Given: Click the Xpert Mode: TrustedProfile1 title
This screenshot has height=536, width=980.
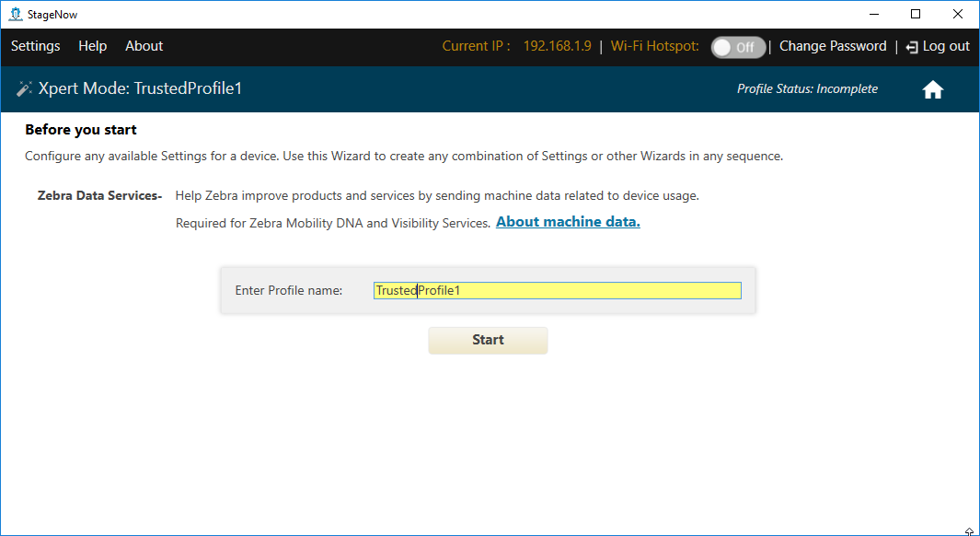Looking at the screenshot, I should coord(140,89).
